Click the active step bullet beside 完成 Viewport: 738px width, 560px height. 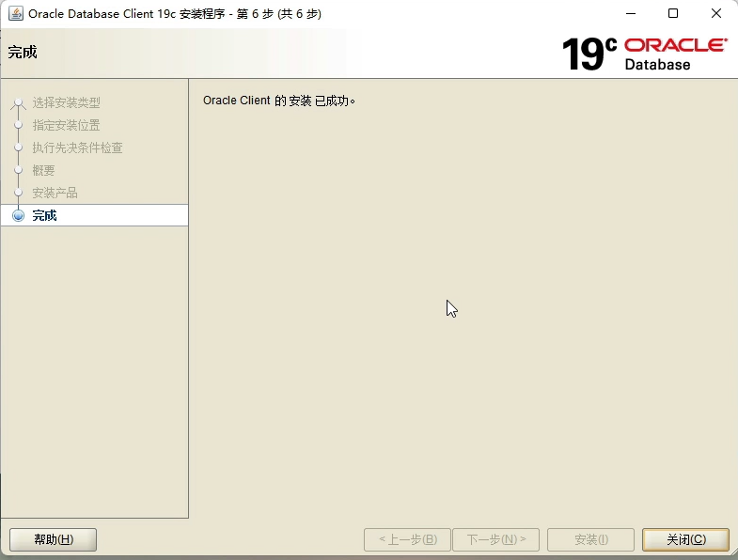pyautogui.click(x=19, y=215)
